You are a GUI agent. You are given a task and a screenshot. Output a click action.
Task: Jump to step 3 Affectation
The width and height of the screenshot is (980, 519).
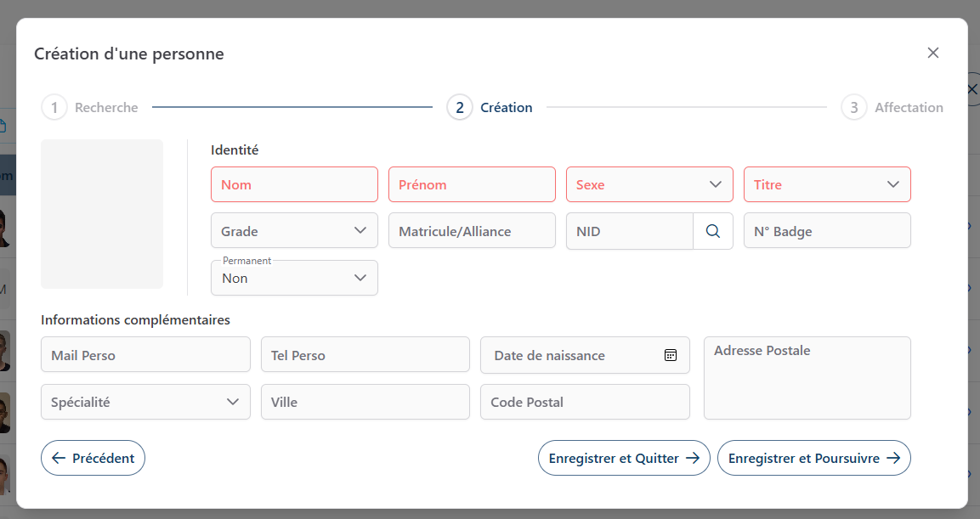pyautogui.click(x=892, y=107)
